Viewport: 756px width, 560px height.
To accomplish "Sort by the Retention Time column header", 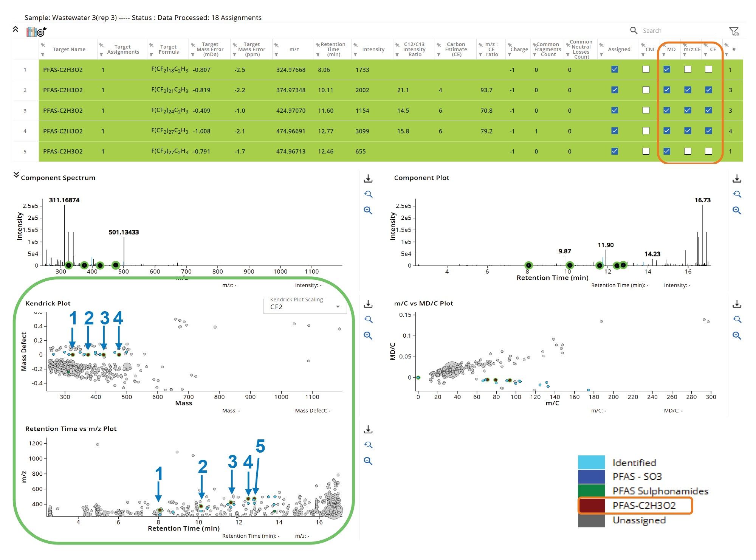I will (333, 49).
